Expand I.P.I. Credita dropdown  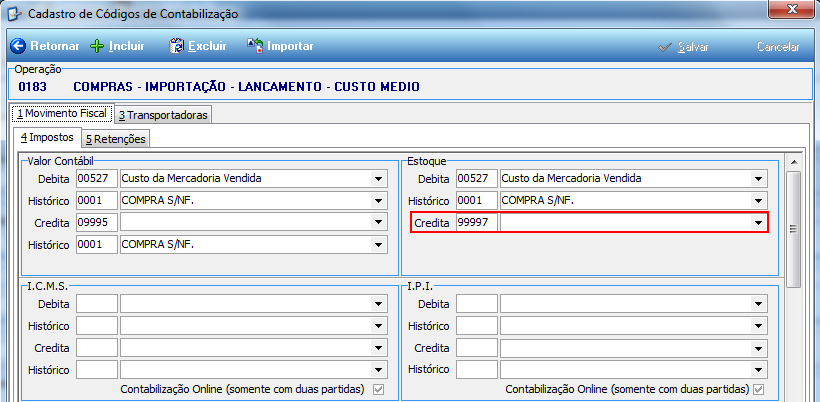click(758, 348)
